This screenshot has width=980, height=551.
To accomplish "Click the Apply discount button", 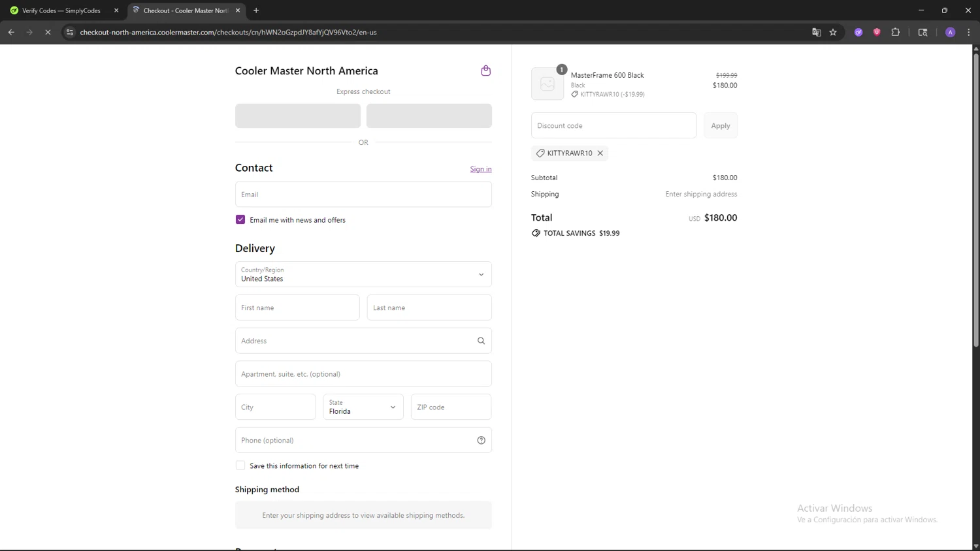I will [x=721, y=125].
